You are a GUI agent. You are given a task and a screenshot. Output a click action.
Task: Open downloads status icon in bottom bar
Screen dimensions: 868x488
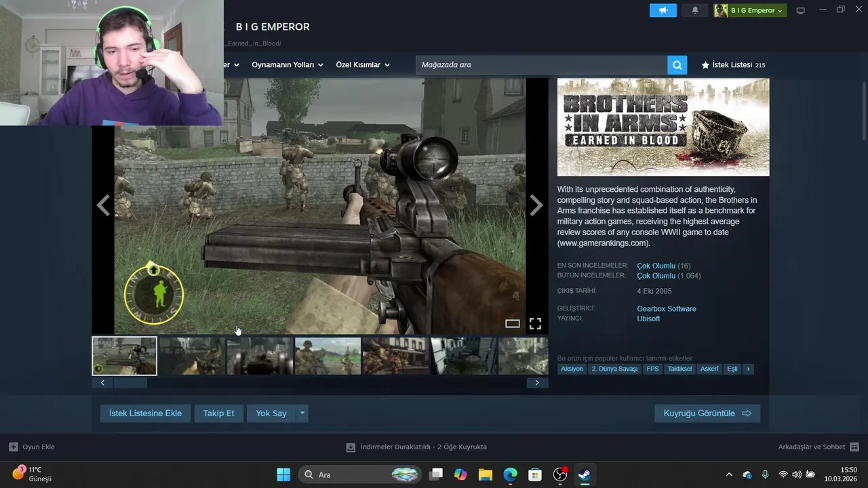point(351,447)
